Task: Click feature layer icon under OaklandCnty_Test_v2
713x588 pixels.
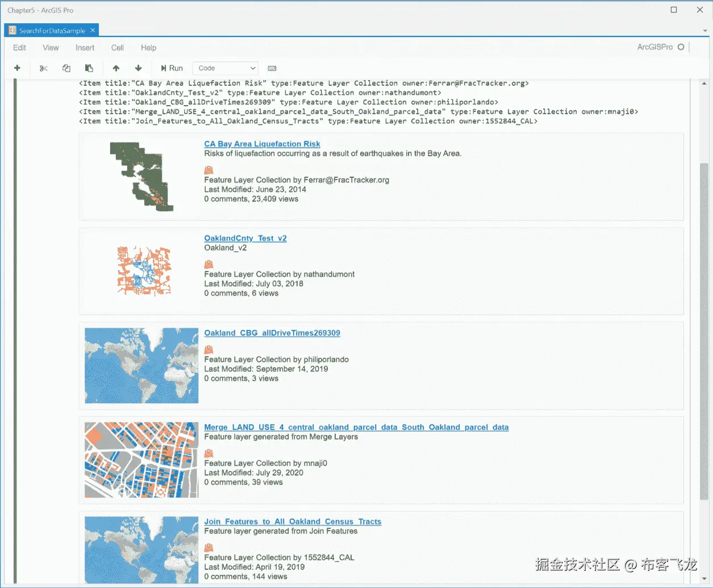Action: click(209, 264)
